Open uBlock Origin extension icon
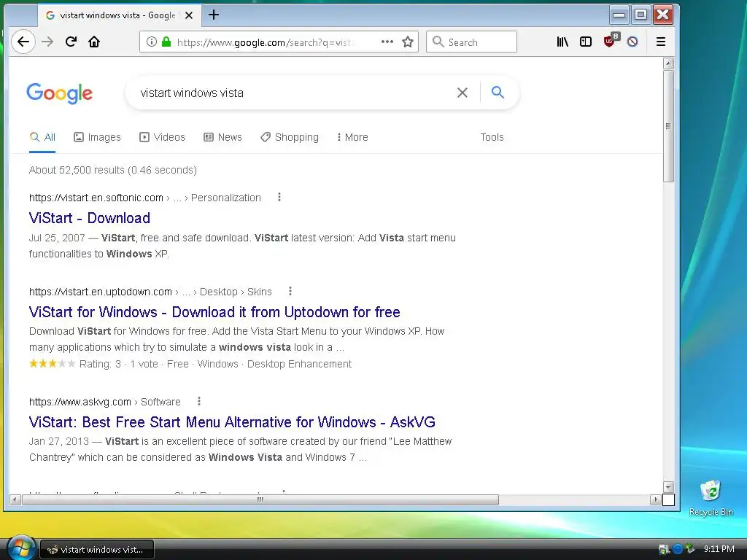The image size is (747, 560). point(611,41)
